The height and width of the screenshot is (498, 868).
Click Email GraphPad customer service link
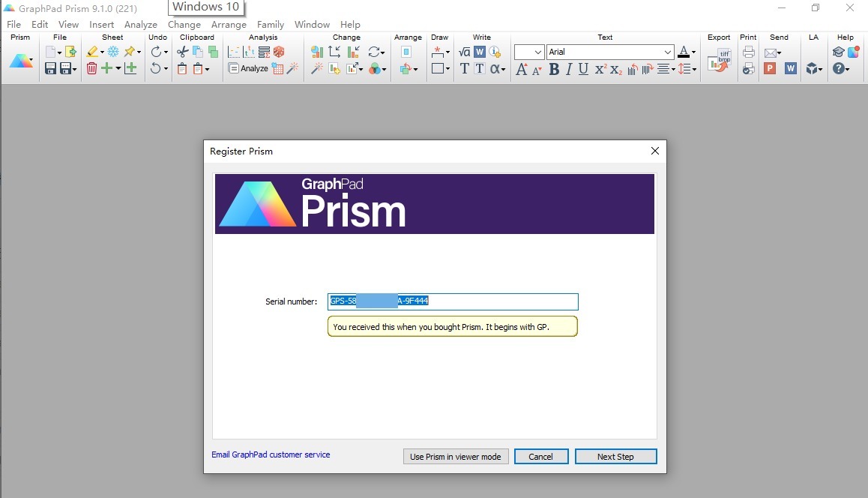(271, 454)
